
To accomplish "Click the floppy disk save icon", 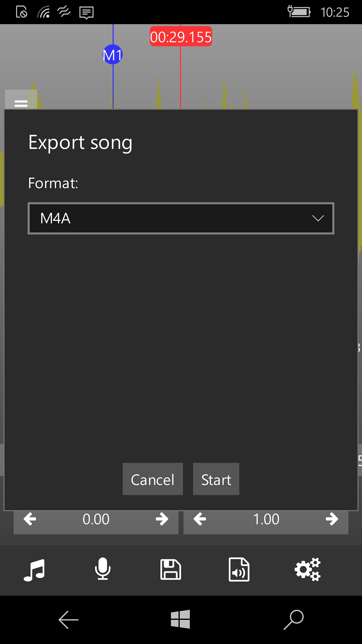I will tap(171, 569).
